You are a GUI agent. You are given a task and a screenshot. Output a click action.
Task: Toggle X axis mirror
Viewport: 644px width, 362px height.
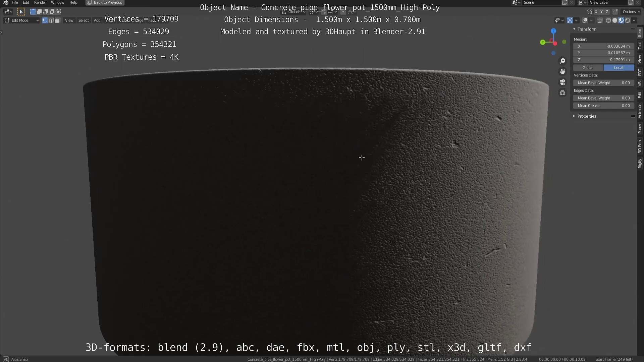pyautogui.click(x=596, y=12)
